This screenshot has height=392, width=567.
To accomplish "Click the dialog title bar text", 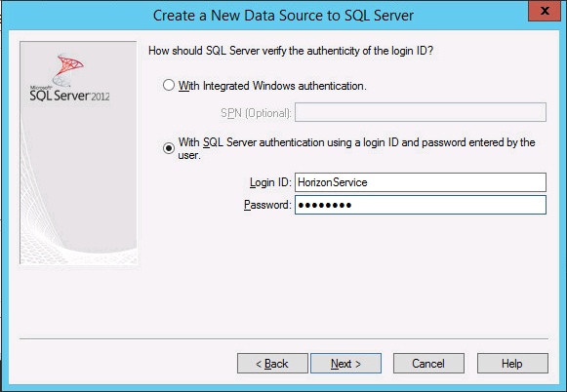I will (x=283, y=16).
